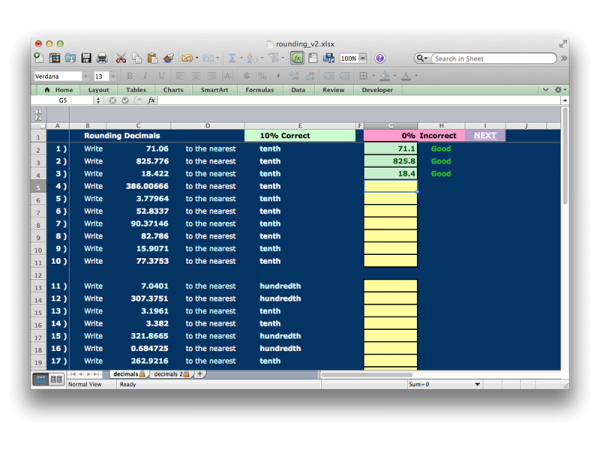
Task: Toggle Bold formatting
Action: 130,76
